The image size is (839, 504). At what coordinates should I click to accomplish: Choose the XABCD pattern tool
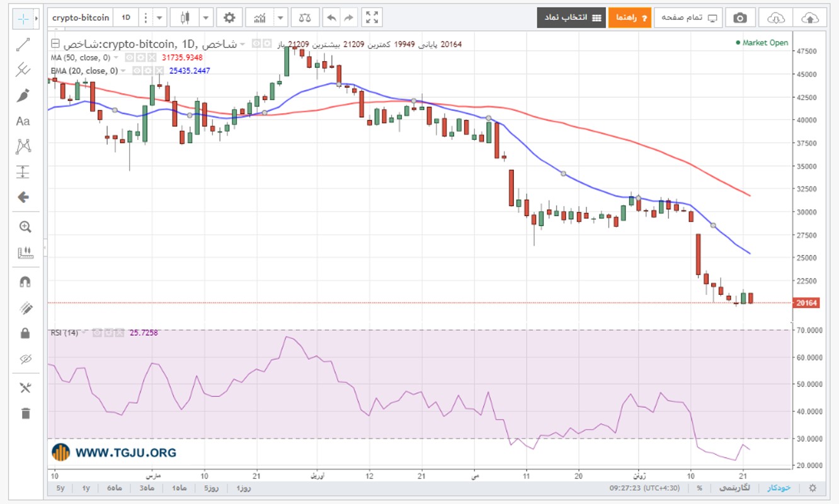(x=24, y=146)
